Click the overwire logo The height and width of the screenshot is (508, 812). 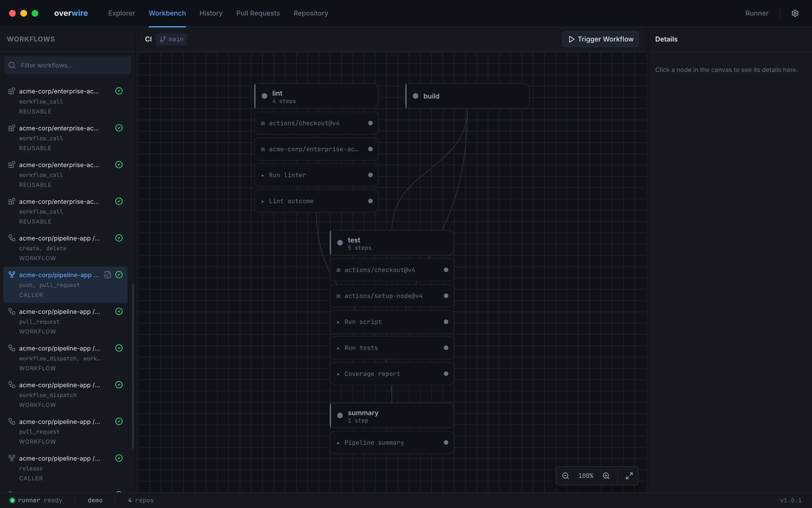71,13
